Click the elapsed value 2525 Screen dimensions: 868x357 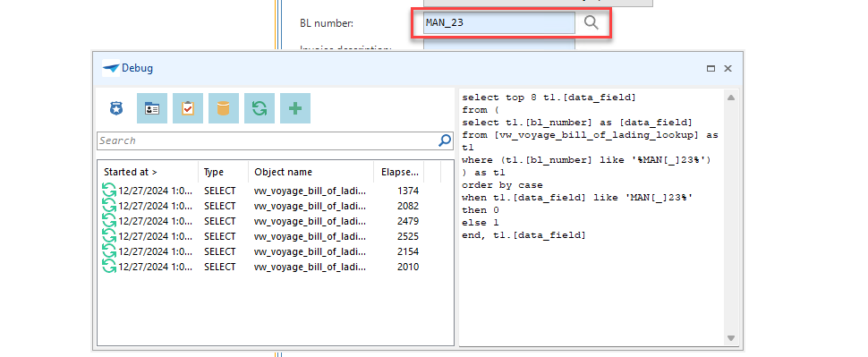click(408, 236)
